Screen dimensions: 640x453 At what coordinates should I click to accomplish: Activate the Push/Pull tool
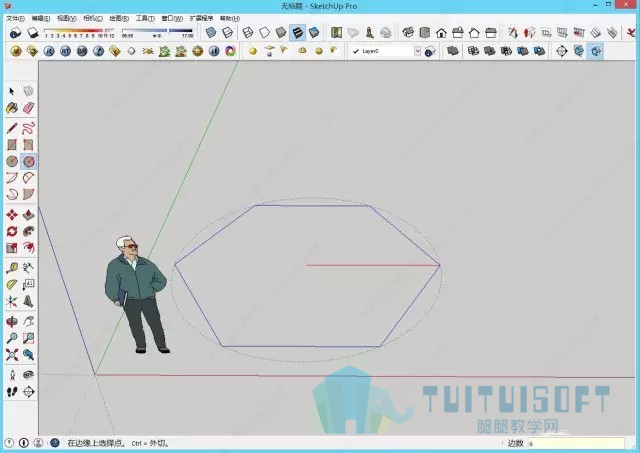[x=28, y=215]
